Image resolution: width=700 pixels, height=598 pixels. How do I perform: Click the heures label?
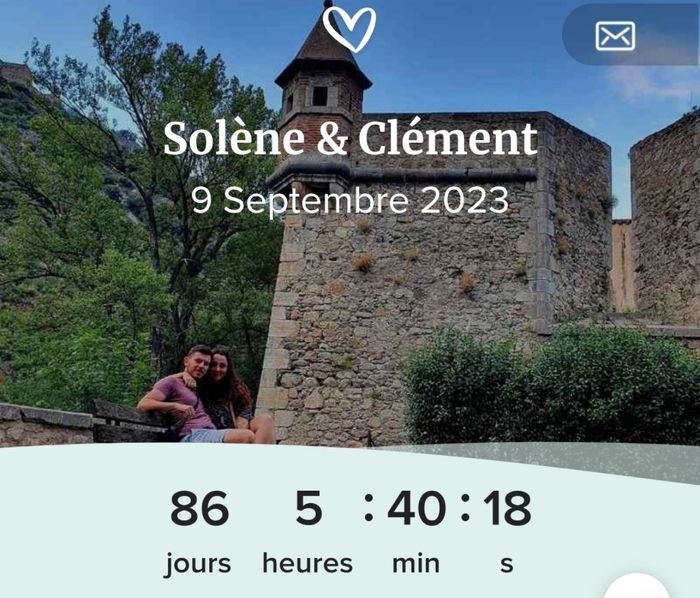pyautogui.click(x=308, y=563)
